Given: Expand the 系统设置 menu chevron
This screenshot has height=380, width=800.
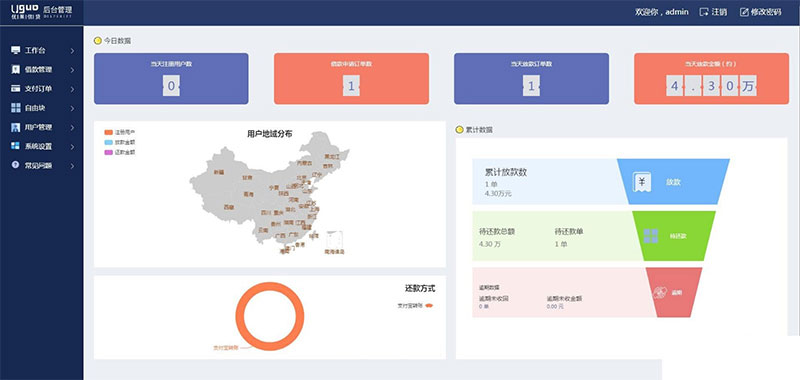Looking at the screenshot, I should coord(72,146).
